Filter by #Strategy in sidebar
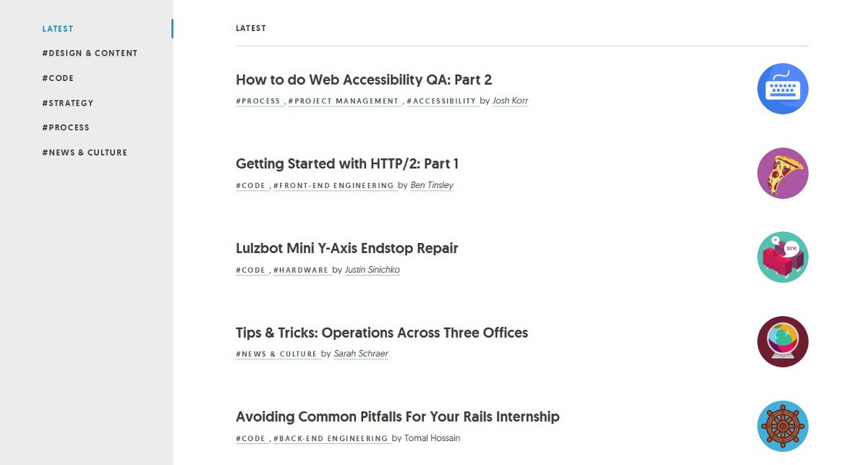Image resolution: width=868 pixels, height=465 pixels. 68,103
